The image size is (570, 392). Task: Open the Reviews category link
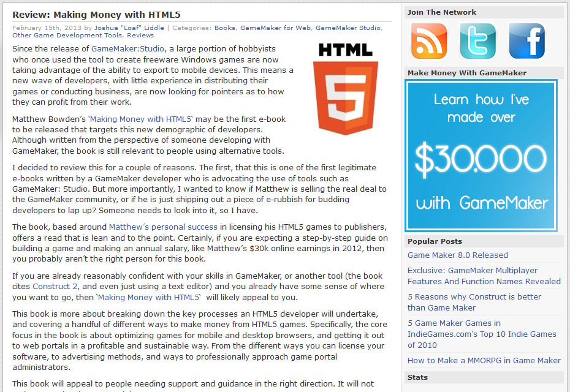pos(140,36)
